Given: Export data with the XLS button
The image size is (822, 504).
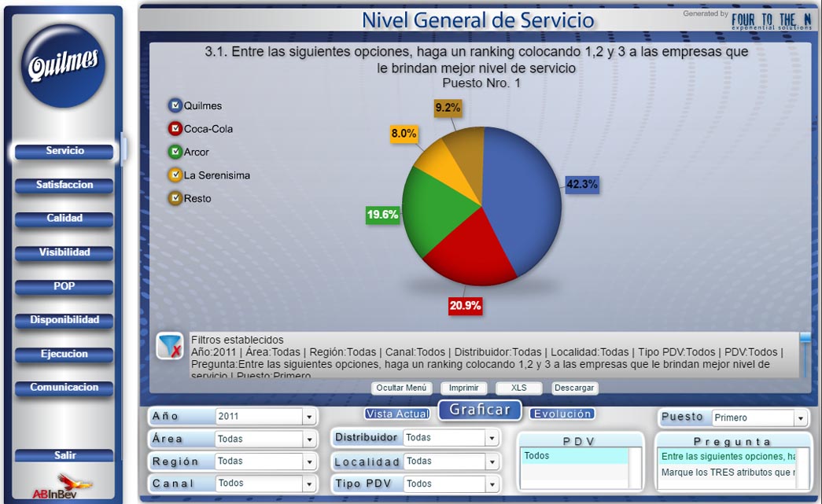Looking at the screenshot, I should coord(518,388).
